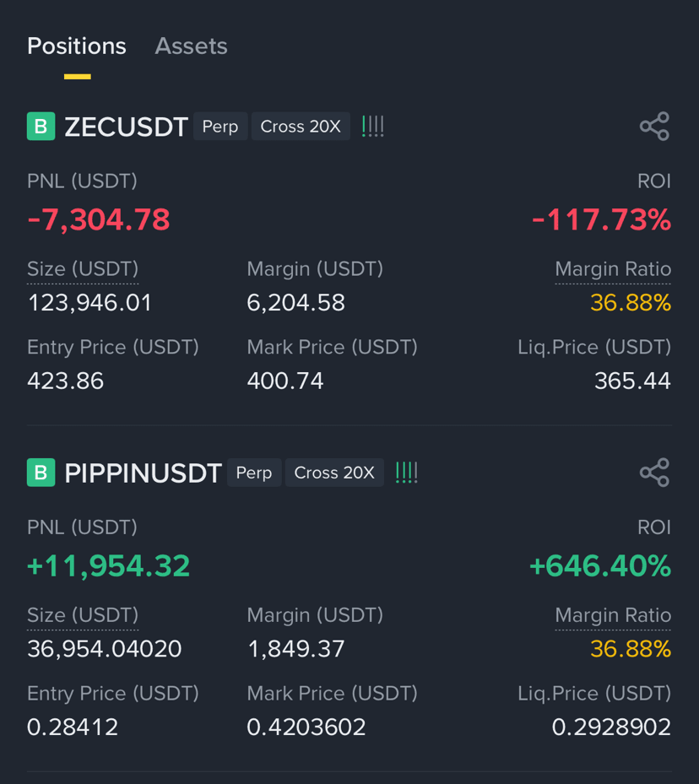This screenshot has width=699, height=784.
Task: Tap the green B badge beside PIPPINUSDT
Action: tap(41, 473)
